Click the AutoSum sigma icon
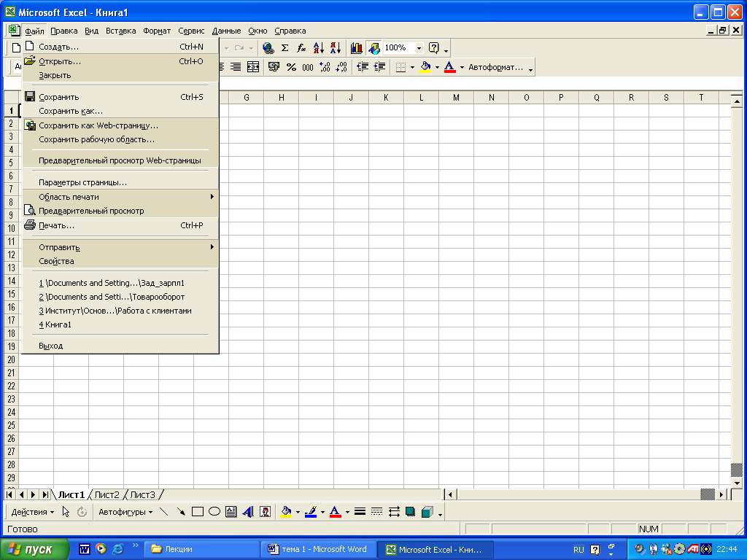This screenshot has width=747, height=560. pos(285,47)
